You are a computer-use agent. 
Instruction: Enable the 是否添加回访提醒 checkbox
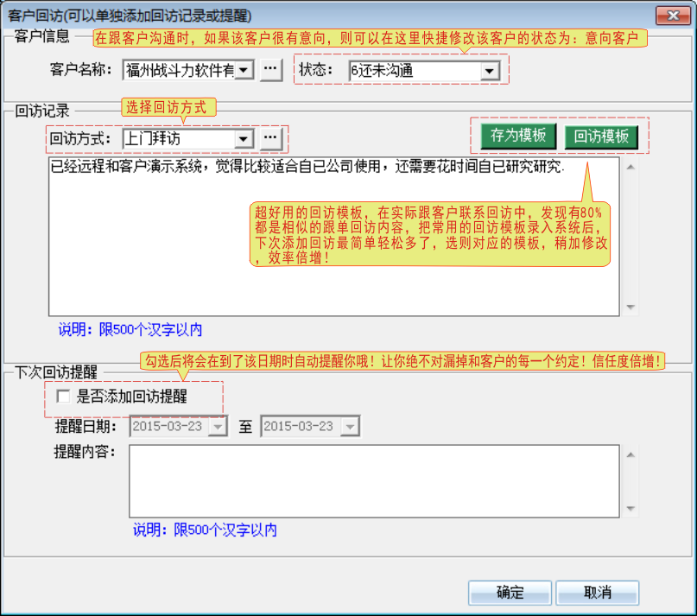63,396
